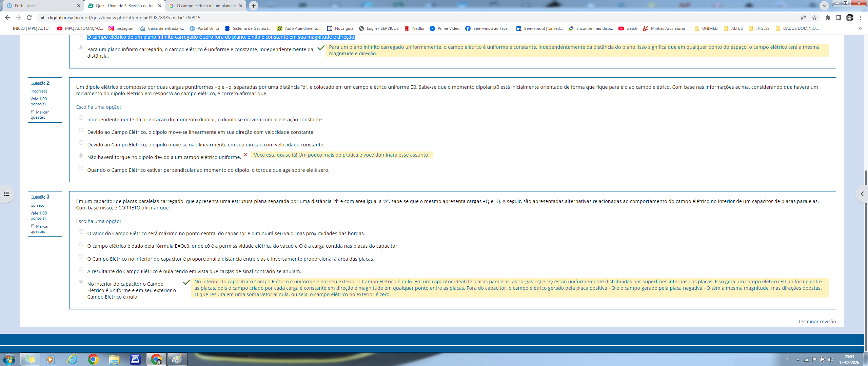The height and width of the screenshot is (366, 868).
Task: Open Chrome from the Windows taskbar
Action: tap(93, 359)
